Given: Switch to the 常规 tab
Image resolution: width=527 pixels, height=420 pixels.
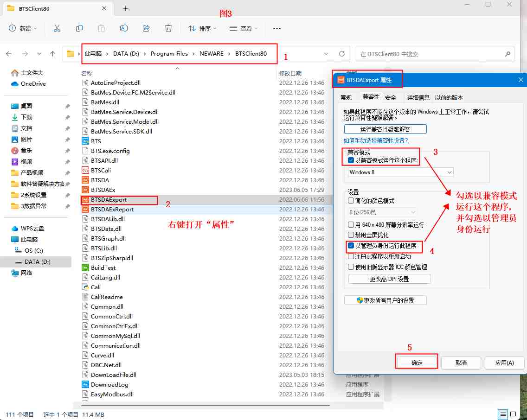Looking at the screenshot, I should tap(346, 97).
